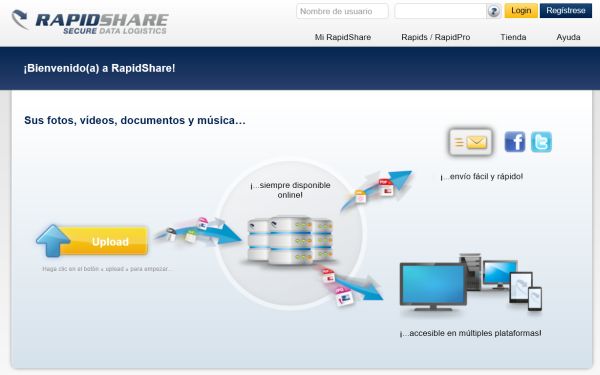Click the '¡...envío fácil y rápido!' text
The image size is (600, 375).
481,176
